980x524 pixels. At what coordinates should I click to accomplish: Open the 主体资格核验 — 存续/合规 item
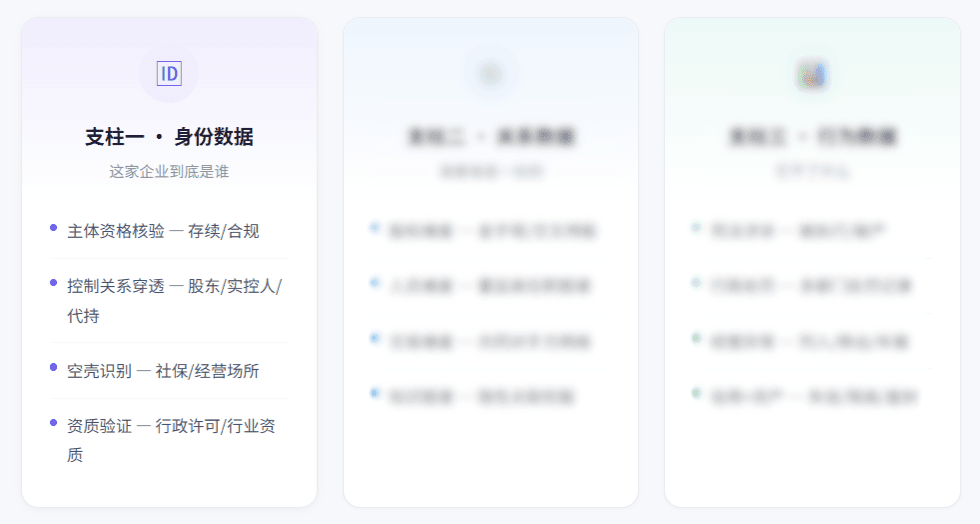point(169,231)
